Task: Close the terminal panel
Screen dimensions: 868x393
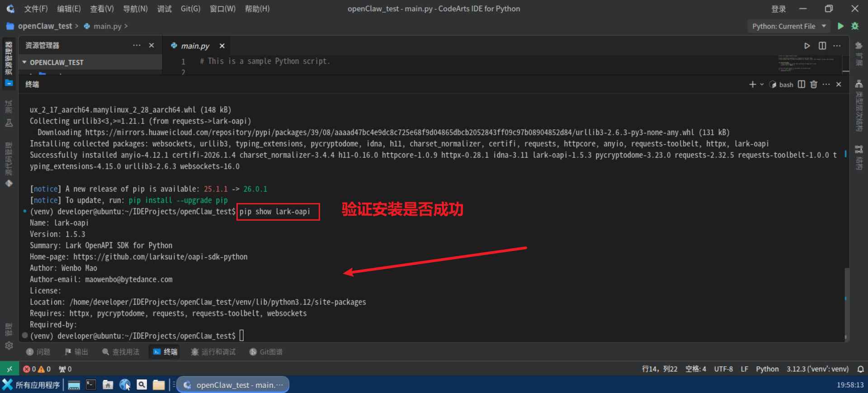Action: [839, 85]
